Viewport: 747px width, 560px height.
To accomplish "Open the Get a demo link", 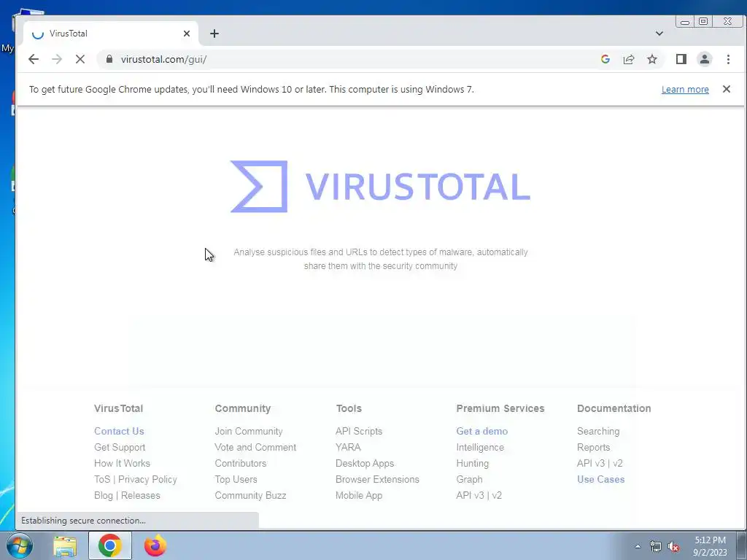I will [x=482, y=431].
